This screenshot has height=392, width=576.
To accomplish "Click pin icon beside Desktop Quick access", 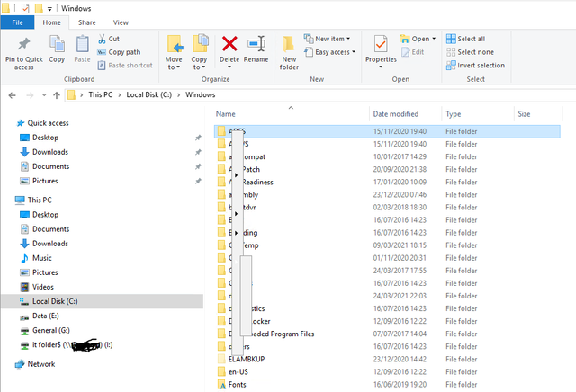I will coord(198,138).
